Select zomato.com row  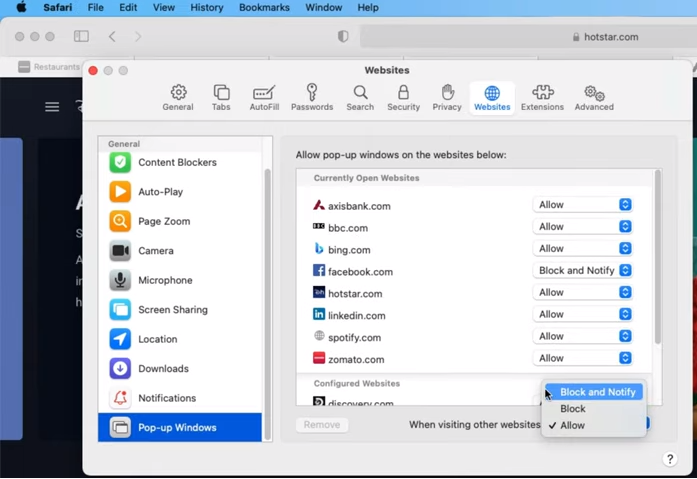473,359
